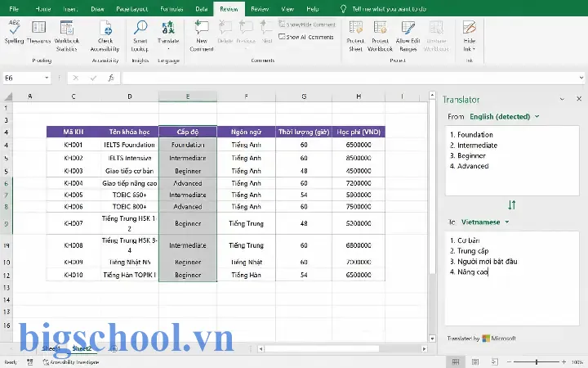Viewport: 588px width, 368px height.
Task: Toggle Show/Hide Comment
Action: (307, 25)
